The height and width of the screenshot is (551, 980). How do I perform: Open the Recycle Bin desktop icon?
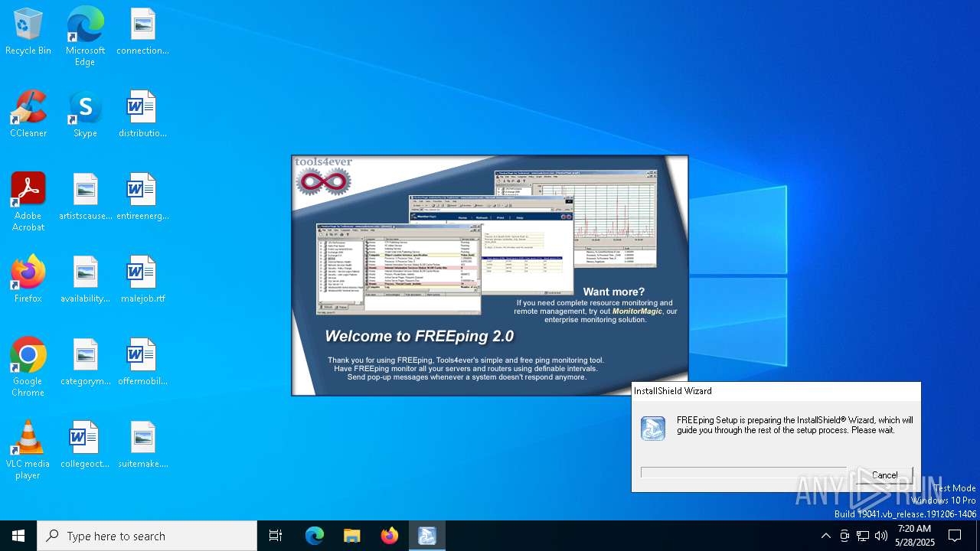coord(28,32)
